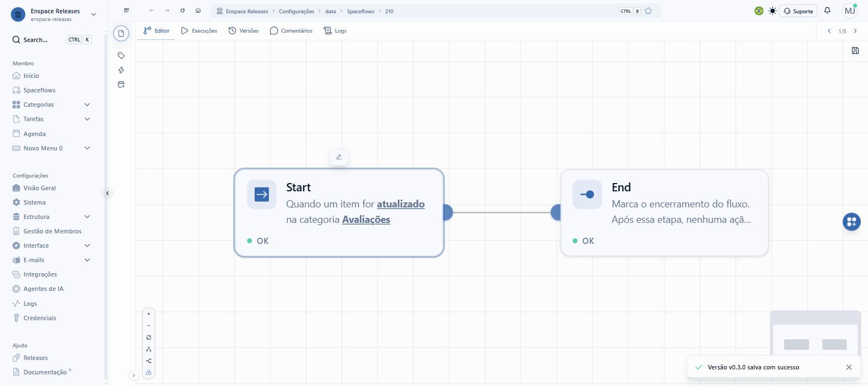Switch to the Editor tab
Screen dimensions: 868x386
point(156,31)
